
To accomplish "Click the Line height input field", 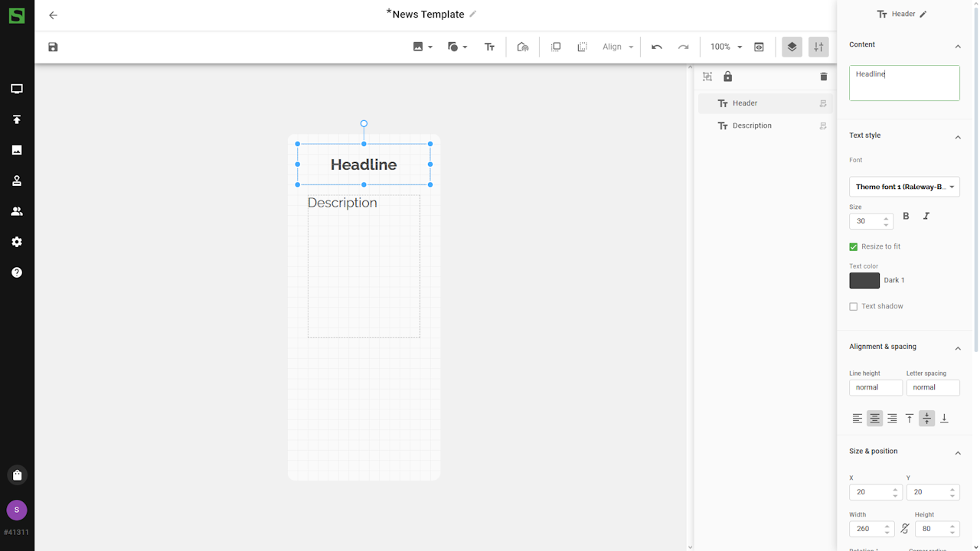I will tap(875, 388).
